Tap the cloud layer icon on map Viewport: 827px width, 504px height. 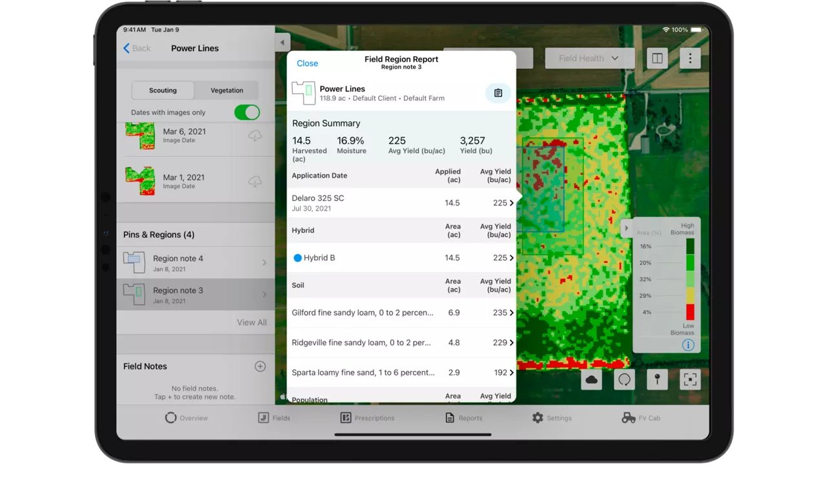[591, 380]
